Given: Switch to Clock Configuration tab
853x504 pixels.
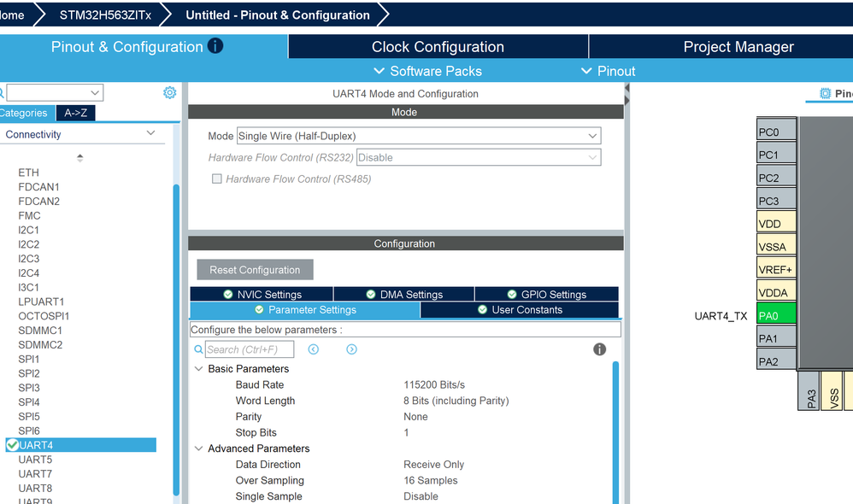Looking at the screenshot, I should pyautogui.click(x=438, y=47).
